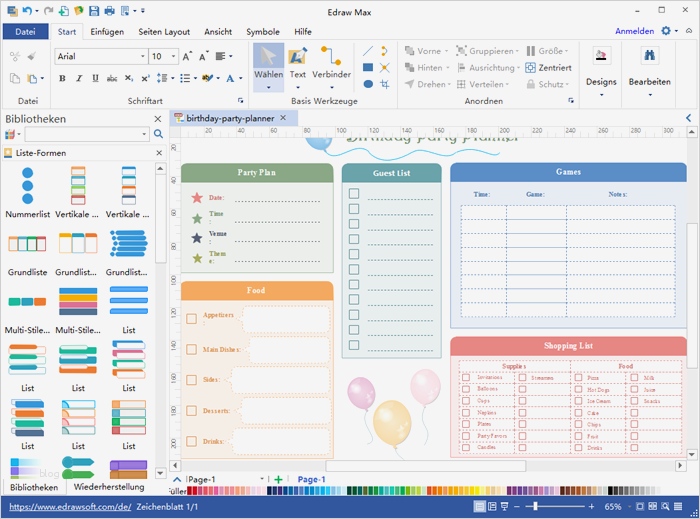Viewport: 700px width, 519px height.
Task: Pick the first Grundliste shape
Action: point(27,253)
